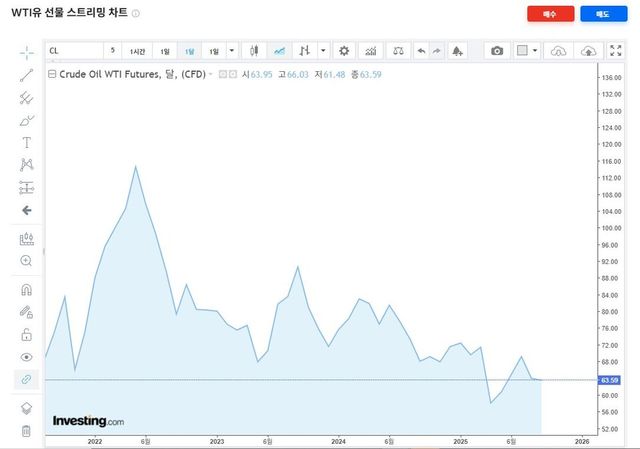
Task: Create an alert with the bell icon
Action: pyautogui.click(x=457, y=51)
